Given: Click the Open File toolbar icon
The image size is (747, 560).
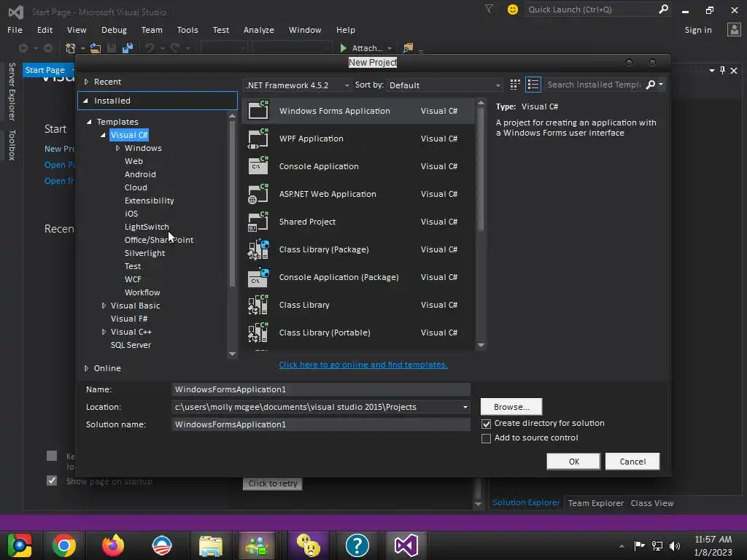Looking at the screenshot, I should click(96, 48).
